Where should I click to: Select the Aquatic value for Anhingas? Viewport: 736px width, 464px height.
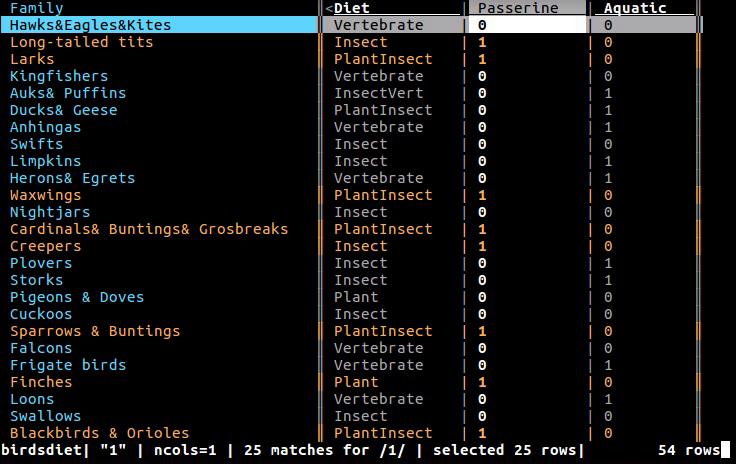(608, 127)
